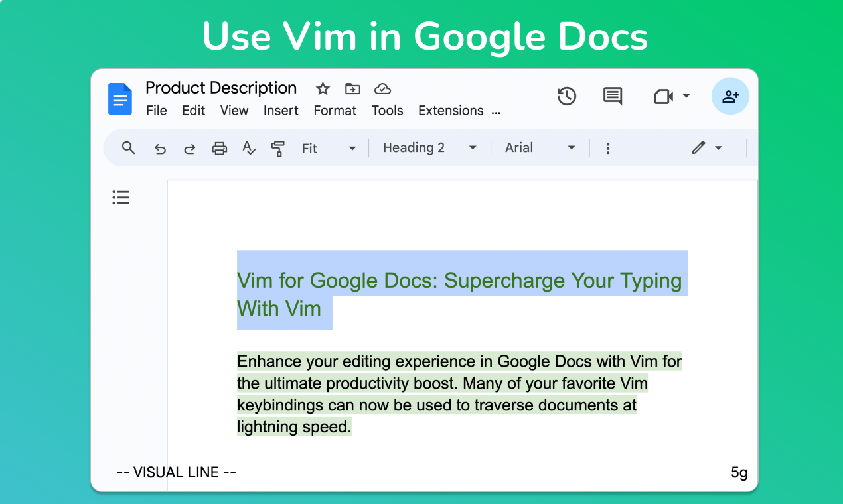Move the document to a folder
Screen dimensions: 843x504
pyautogui.click(x=352, y=88)
